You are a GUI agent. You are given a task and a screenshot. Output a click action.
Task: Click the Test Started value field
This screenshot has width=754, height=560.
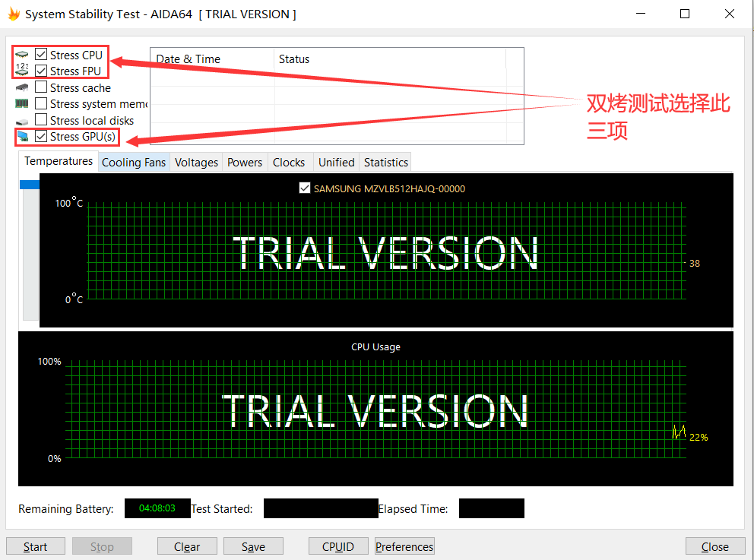[321, 508]
